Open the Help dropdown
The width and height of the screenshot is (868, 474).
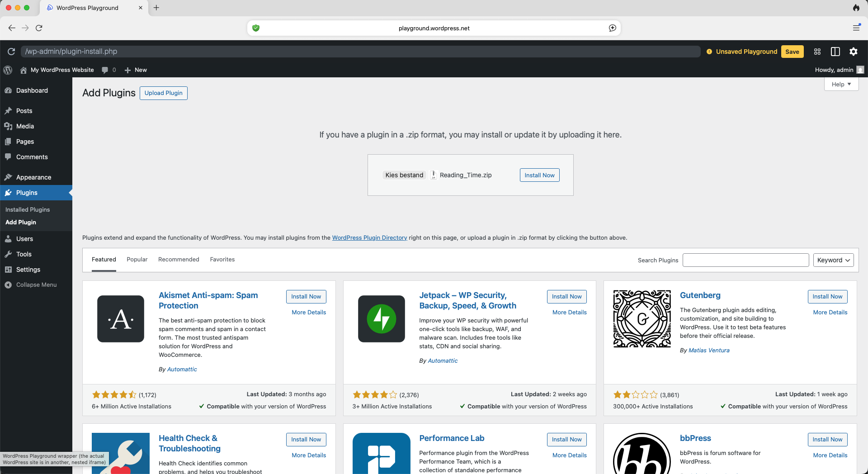[840, 84]
